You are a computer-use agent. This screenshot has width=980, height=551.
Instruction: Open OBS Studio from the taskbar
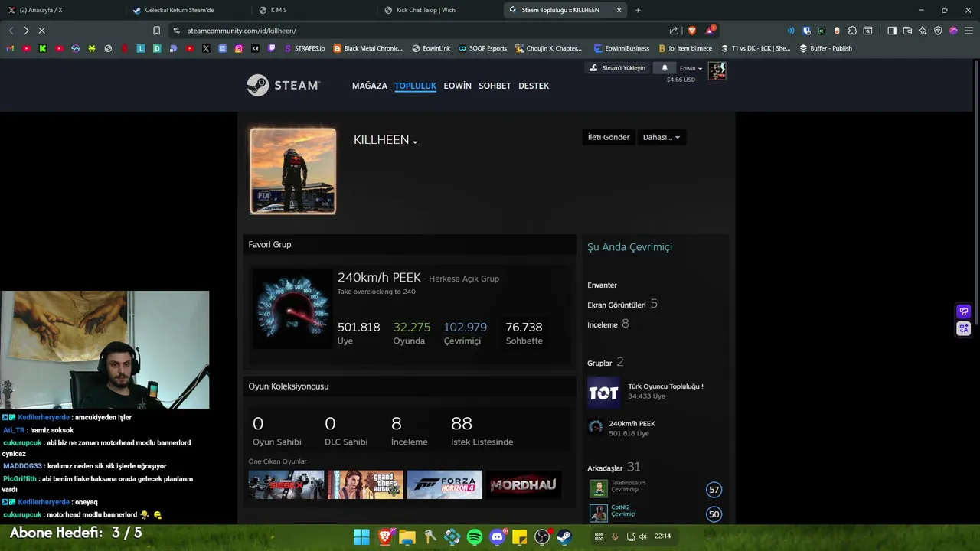tap(542, 536)
